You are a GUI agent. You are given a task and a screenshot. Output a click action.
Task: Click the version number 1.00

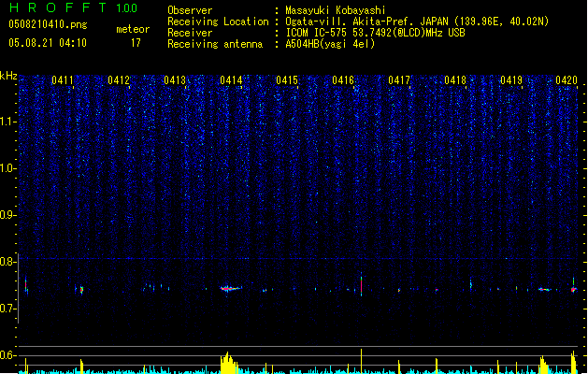[x=127, y=8]
